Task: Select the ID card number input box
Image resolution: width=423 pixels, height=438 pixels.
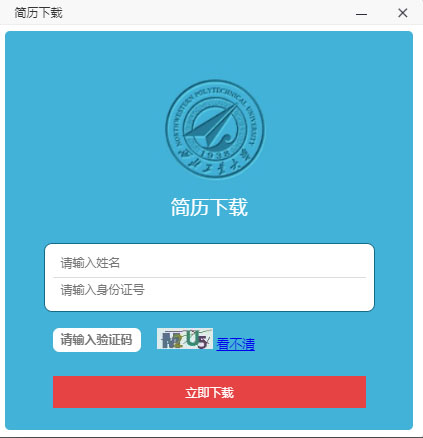Action: coord(210,290)
